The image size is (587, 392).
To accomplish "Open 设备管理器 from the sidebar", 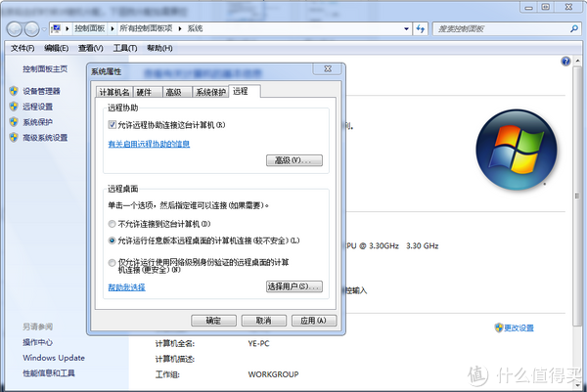I will 41,91.
